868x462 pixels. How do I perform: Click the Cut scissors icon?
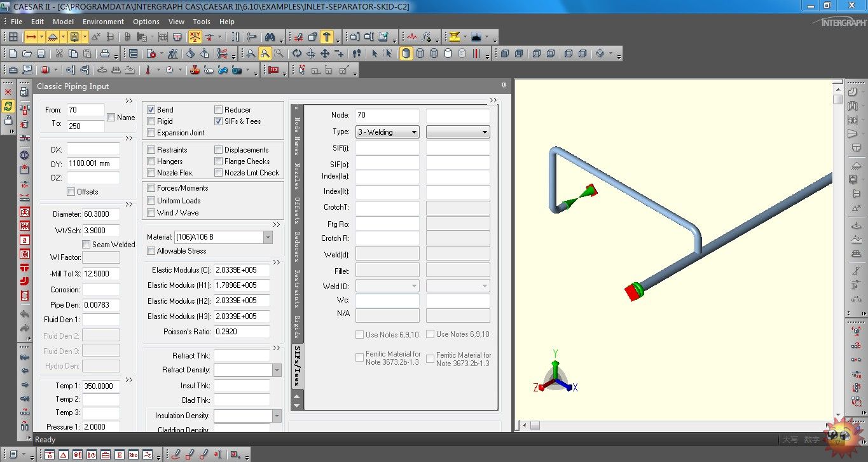[59, 53]
